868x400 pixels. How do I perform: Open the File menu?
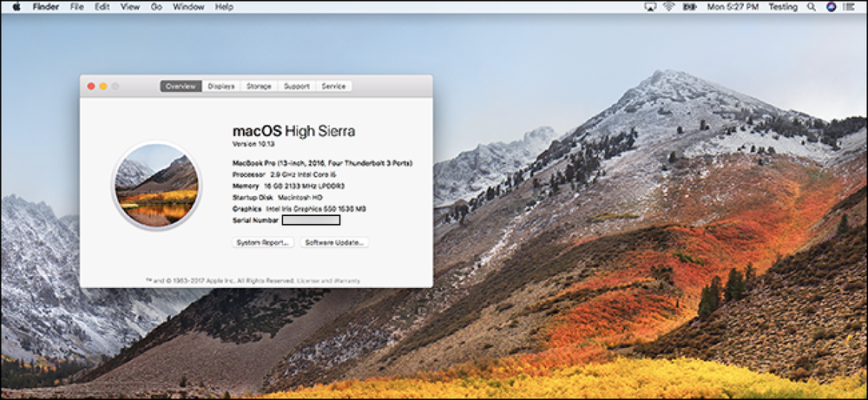tap(77, 7)
